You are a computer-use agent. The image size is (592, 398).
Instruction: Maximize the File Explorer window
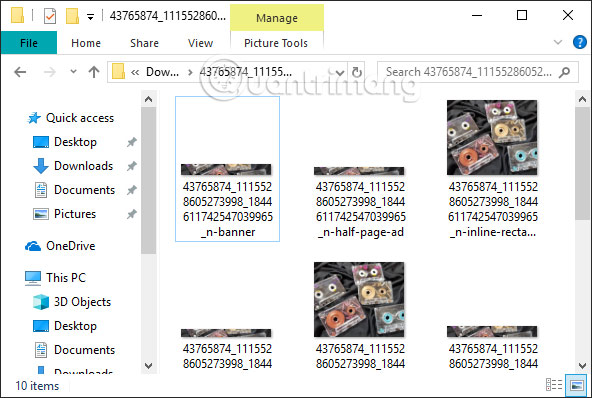522,15
